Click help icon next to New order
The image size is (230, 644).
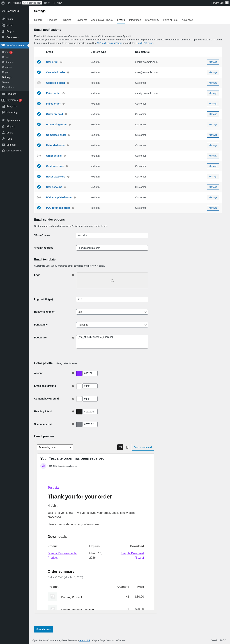[x=61, y=62]
